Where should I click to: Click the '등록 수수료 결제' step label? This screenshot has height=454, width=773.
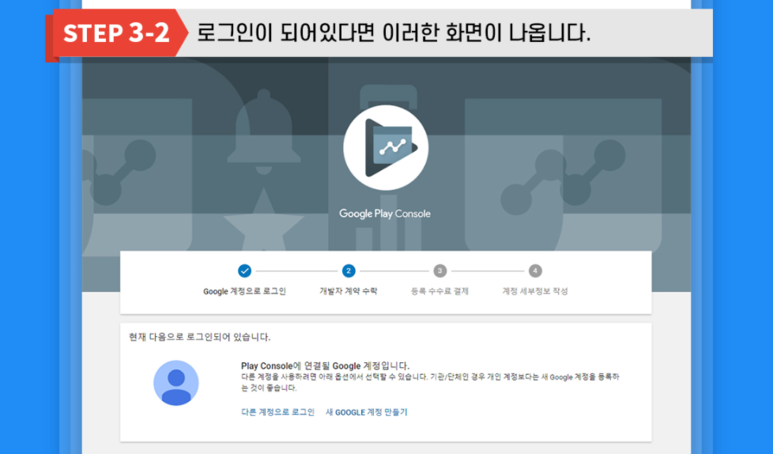[x=440, y=291]
